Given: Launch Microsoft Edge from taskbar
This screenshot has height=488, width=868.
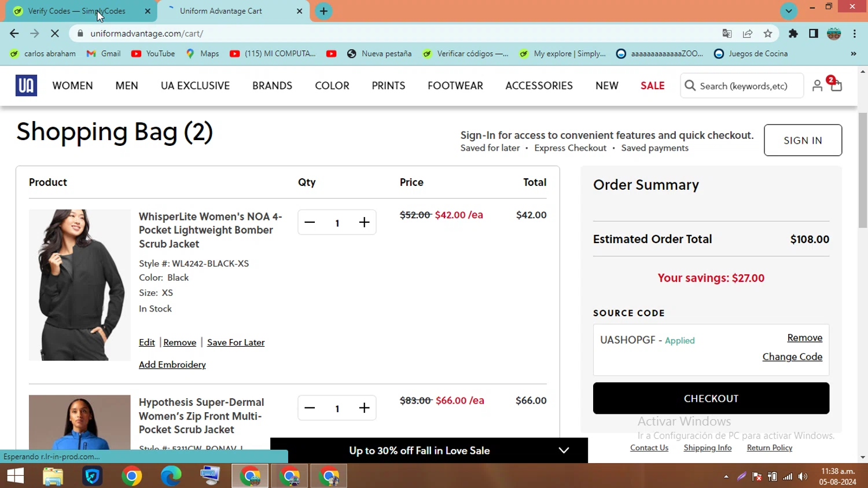Looking at the screenshot, I should click(x=171, y=476).
